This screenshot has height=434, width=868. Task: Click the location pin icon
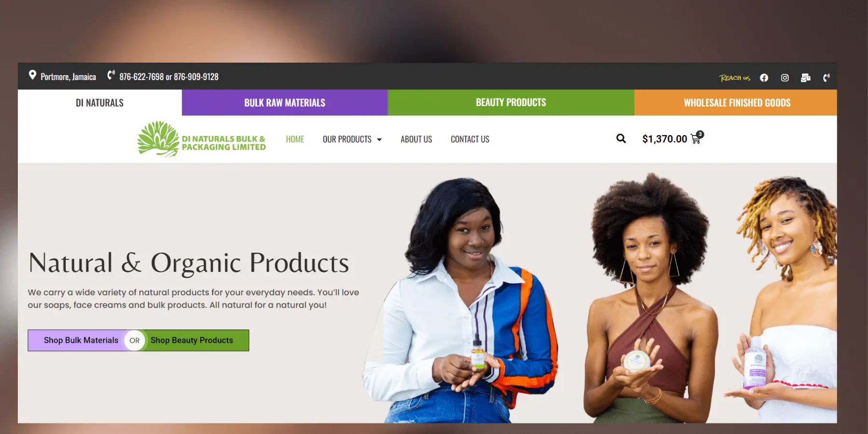32,75
